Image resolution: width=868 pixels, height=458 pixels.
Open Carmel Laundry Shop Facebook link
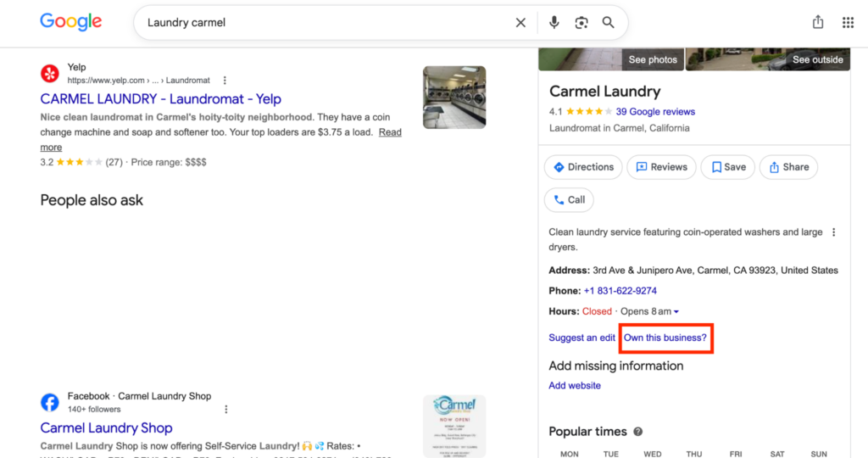pyautogui.click(x=106, y=427)
